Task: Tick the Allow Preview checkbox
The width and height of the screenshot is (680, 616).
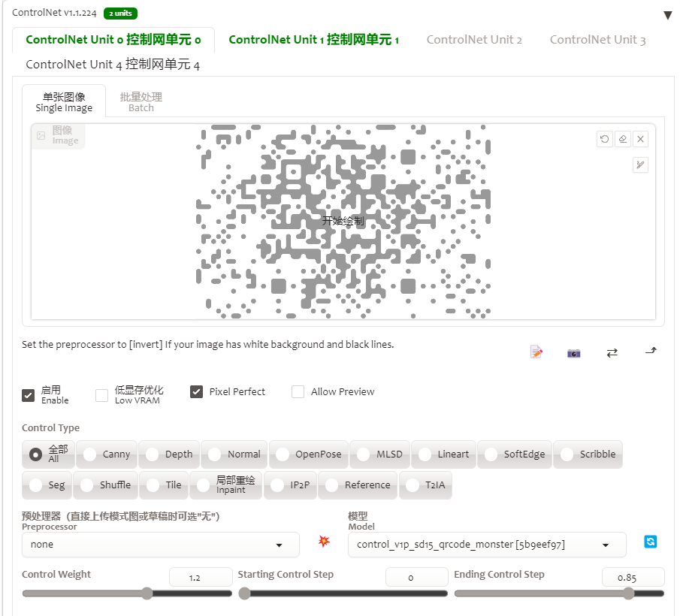Action: click(298, 392)
